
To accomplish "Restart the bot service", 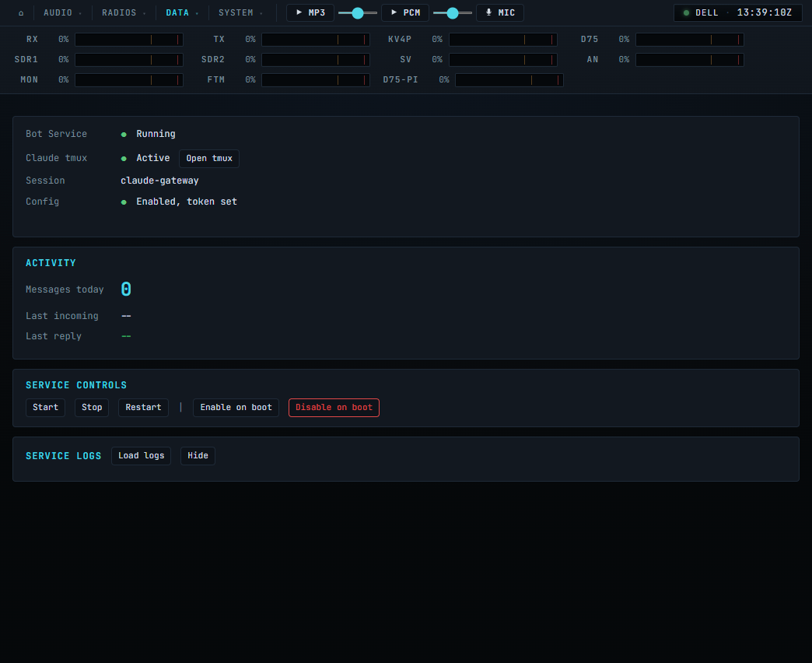I will point(143,408).
